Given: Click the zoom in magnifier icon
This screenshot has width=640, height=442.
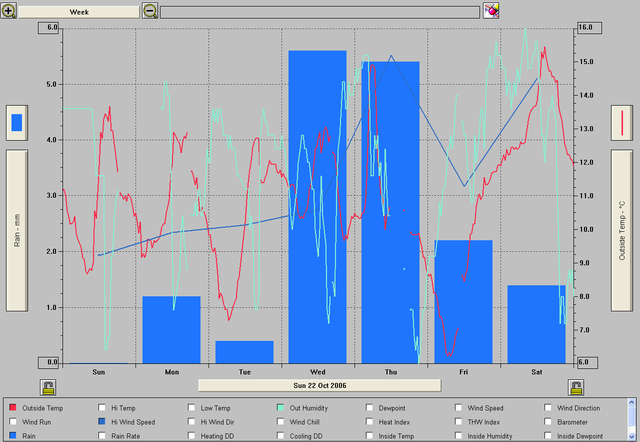Looking at the screenshot, I should point(9,11).
